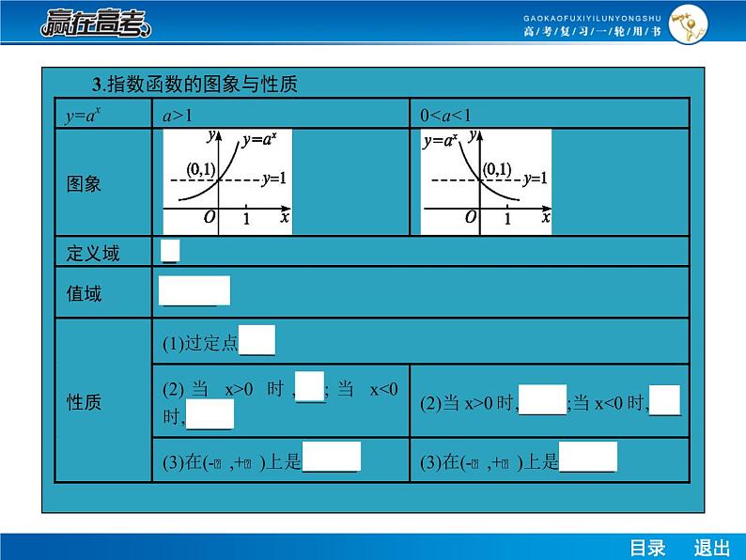Click the 图象 row label
This screenshot has height=560, width=746.
click(84, 183)
